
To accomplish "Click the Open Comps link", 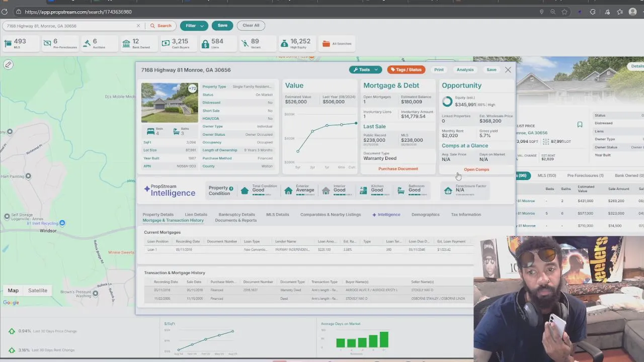I will pos(476,169).
